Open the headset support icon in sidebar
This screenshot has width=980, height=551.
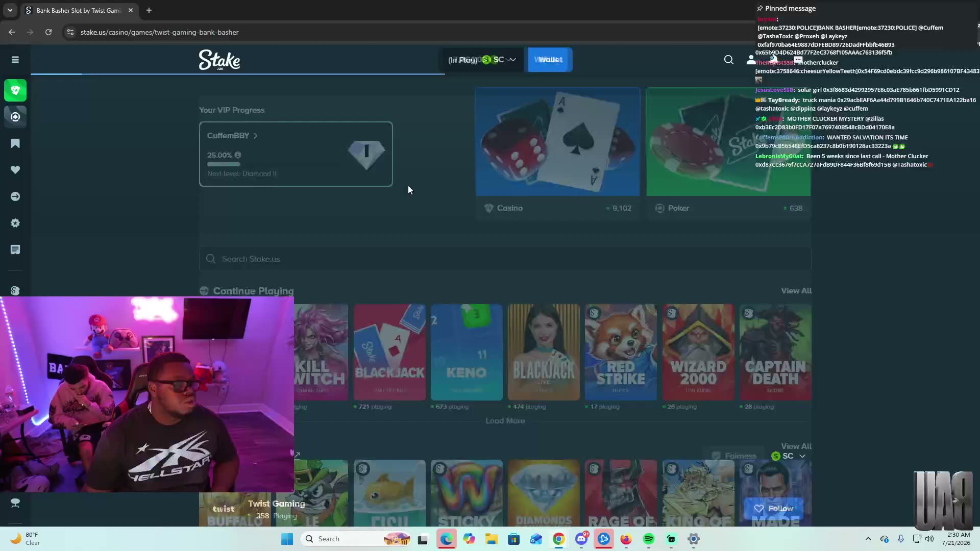click(x=15, y=503)
